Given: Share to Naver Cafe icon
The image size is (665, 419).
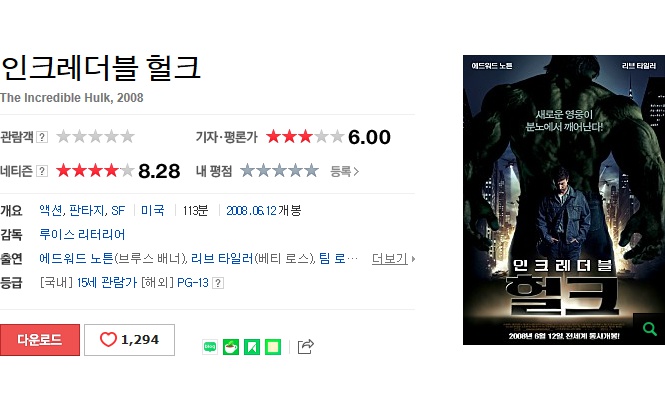Looking at the screenshot, I should click(231, 347).
